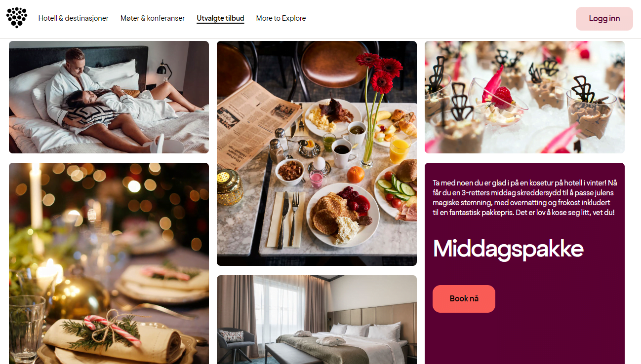Open Hotell & destinasjoner menu
641x364 pixels.
pyautogui.click(x=74, y=18)
